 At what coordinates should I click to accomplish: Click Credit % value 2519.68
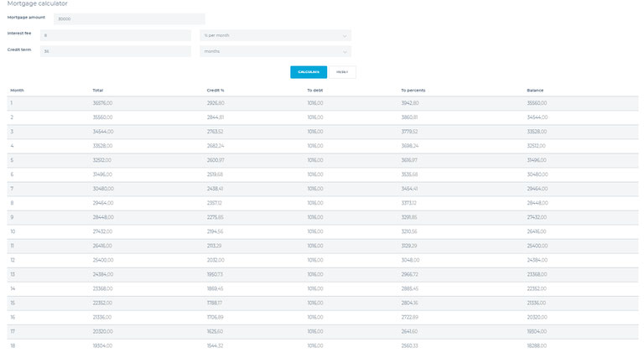[215, 174]
